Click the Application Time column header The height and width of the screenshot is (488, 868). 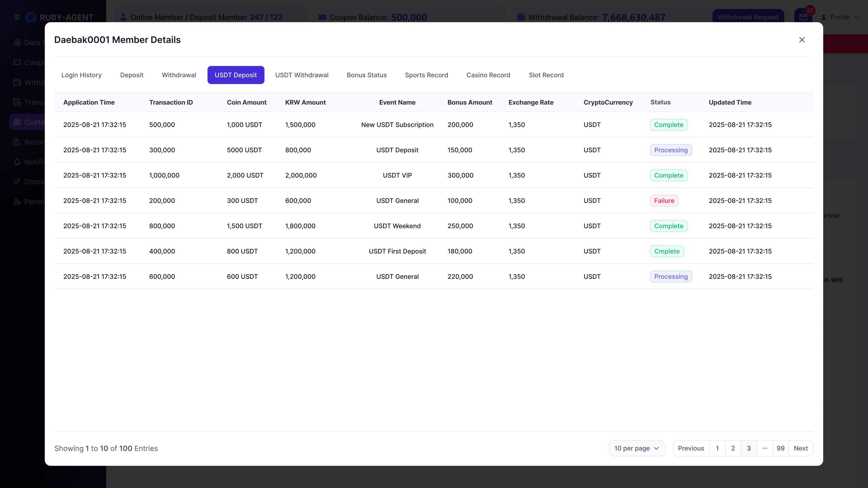89,102
